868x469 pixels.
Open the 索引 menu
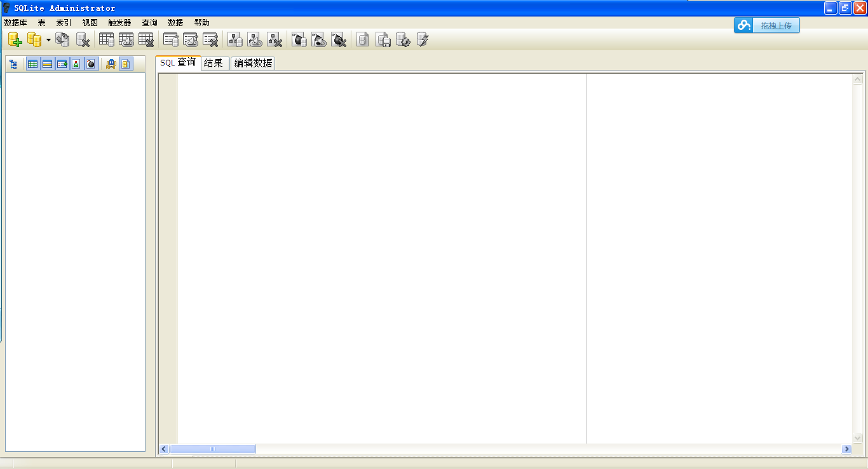(x=64, y=22)
